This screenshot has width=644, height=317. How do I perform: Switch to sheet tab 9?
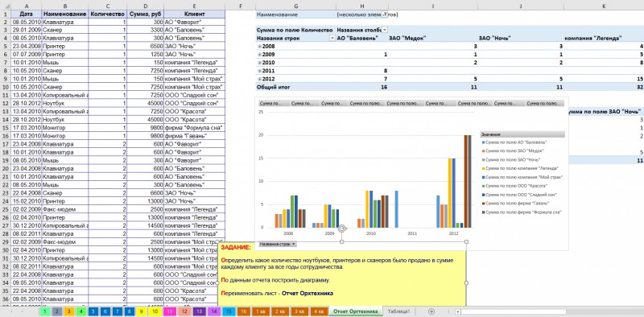point(142,311)
